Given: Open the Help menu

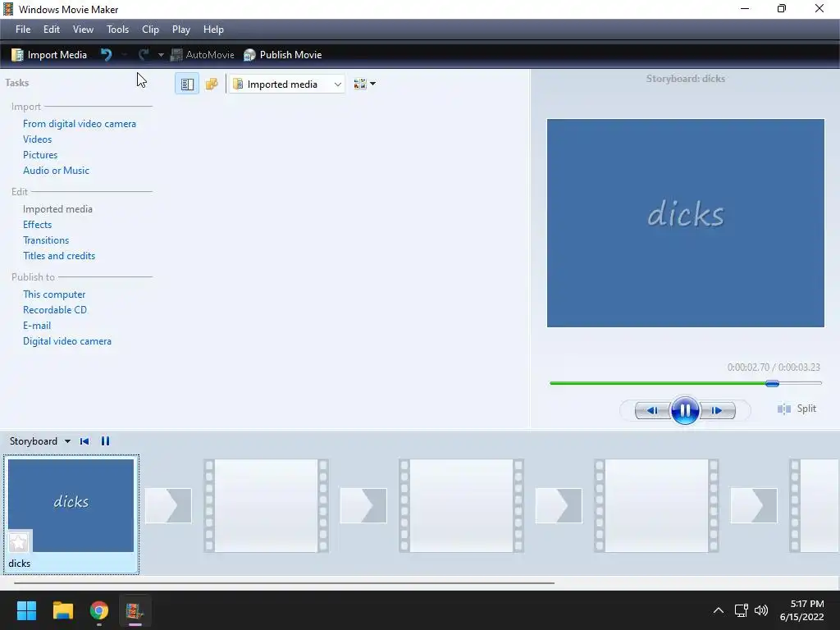Looking at the screenshot, I should tap(213, 30).
